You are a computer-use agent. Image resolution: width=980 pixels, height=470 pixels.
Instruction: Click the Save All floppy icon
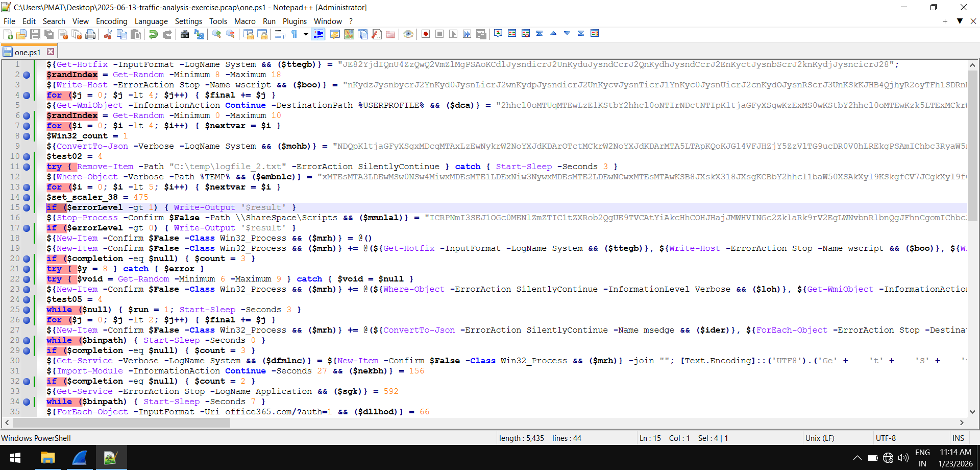49,34
